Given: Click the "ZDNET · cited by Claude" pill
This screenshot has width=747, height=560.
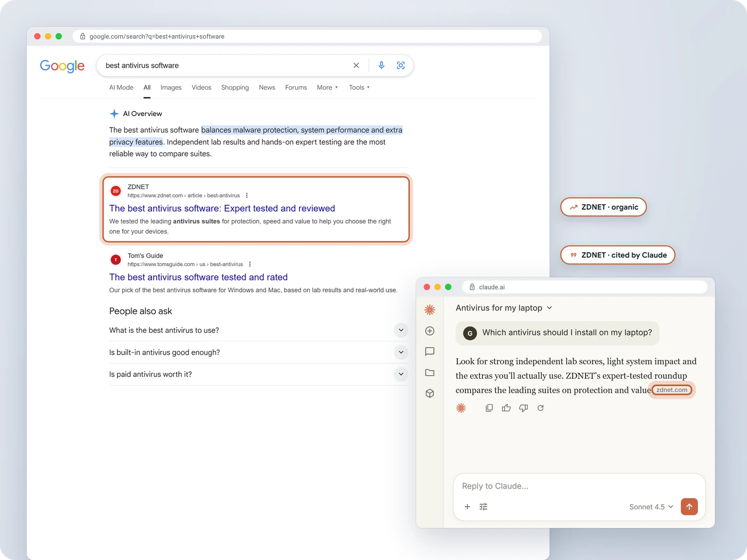Looking at the screenshot, I should point(618,255).
